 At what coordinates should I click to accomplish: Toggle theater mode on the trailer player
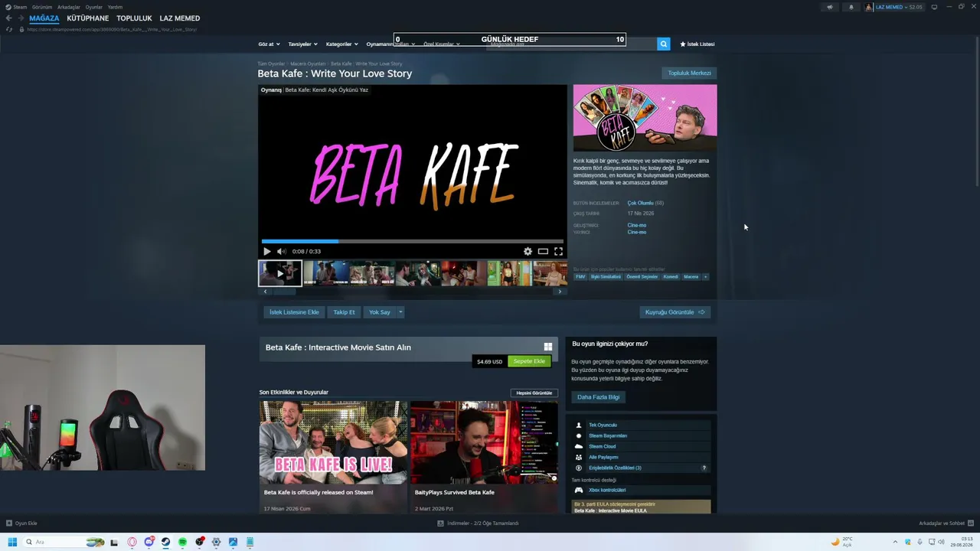pos(543,251)
